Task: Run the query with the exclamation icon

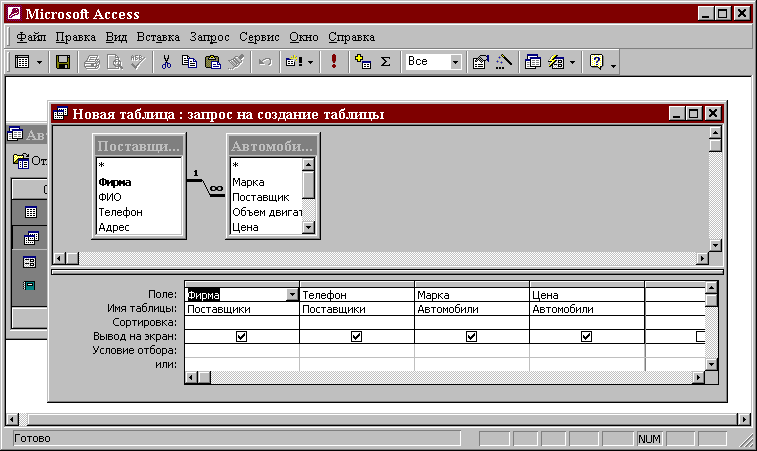Action: (334, 62)
